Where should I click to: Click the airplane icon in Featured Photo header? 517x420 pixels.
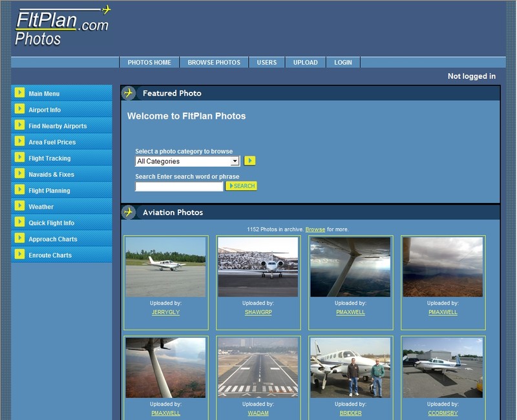[x=129, y=93]
